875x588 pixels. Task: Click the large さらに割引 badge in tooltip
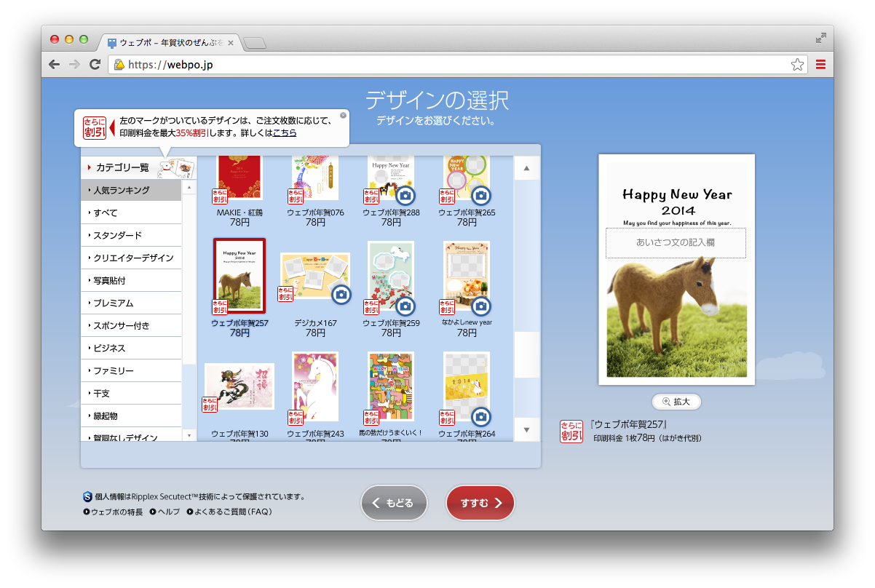95,127
